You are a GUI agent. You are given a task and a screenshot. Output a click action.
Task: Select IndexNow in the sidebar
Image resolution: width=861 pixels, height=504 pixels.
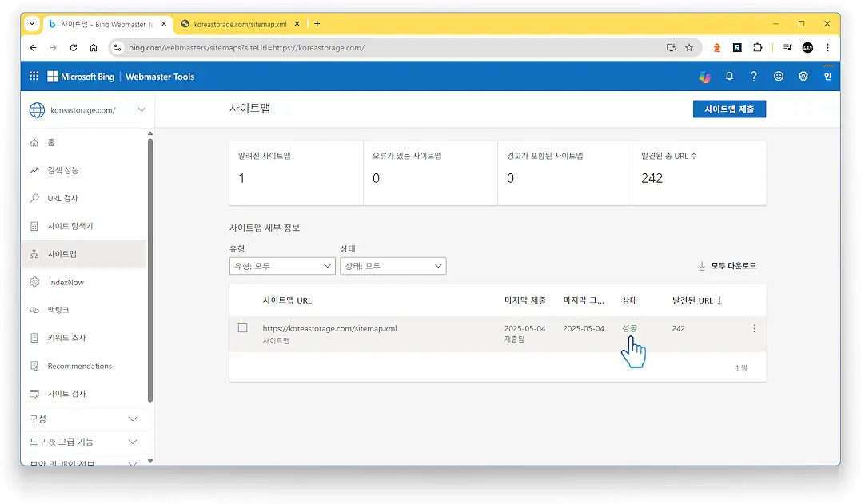click(x=64, y=281)
